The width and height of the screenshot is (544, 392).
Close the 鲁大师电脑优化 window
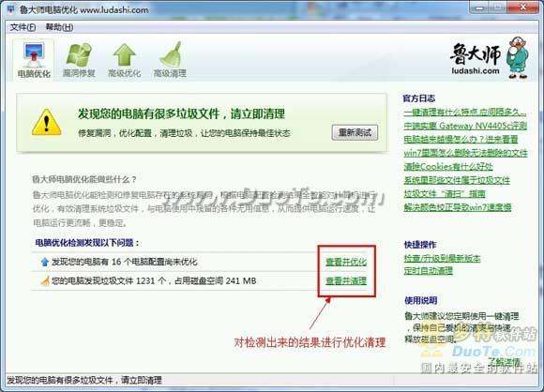[x=523, y=8]
